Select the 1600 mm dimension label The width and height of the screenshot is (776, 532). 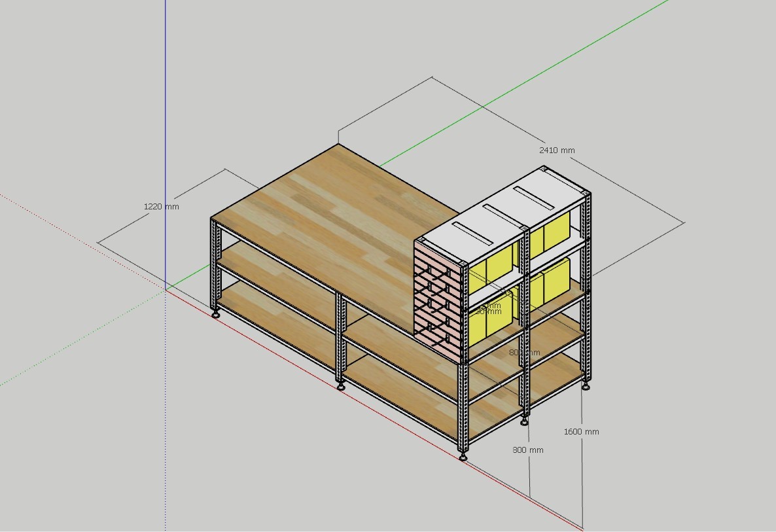point(581,431)
